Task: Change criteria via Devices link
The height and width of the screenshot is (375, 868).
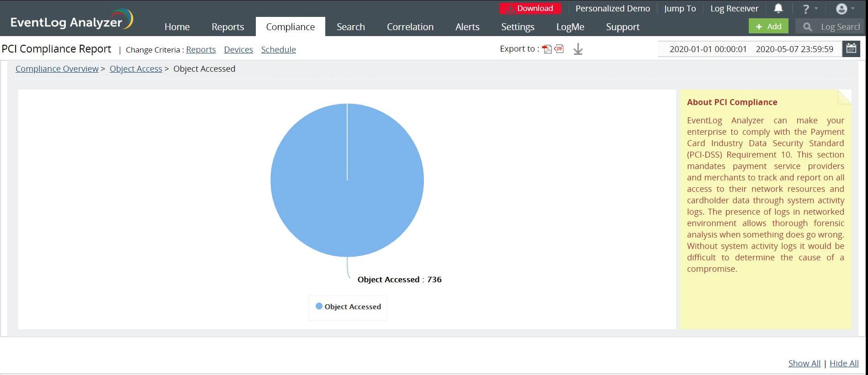Action: (238, 49)
